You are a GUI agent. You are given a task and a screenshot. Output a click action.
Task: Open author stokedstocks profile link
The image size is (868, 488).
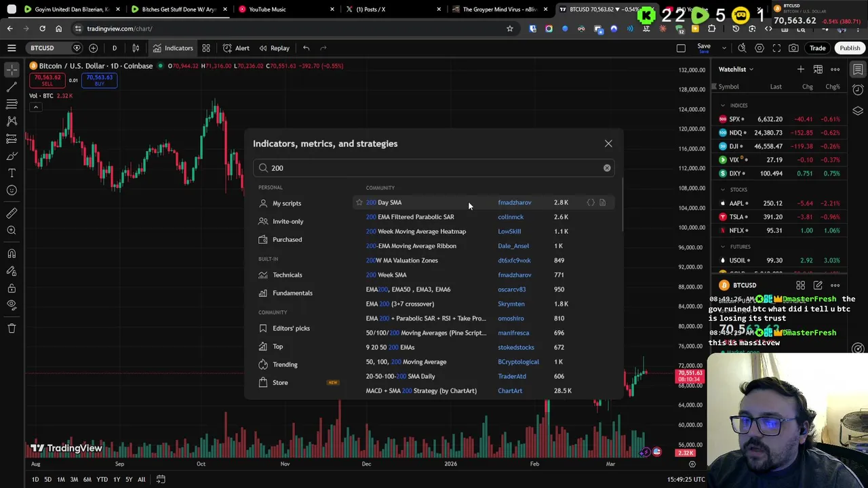click(516, 348)
